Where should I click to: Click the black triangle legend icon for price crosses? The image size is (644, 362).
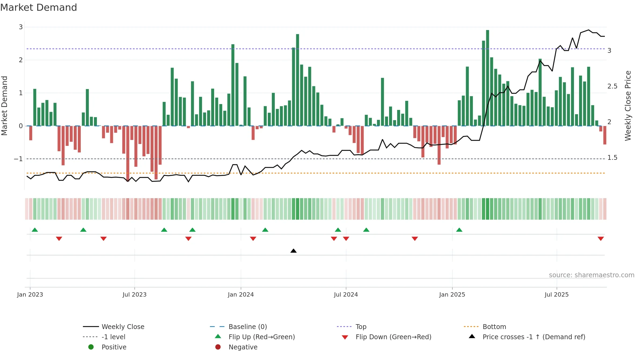472,336
